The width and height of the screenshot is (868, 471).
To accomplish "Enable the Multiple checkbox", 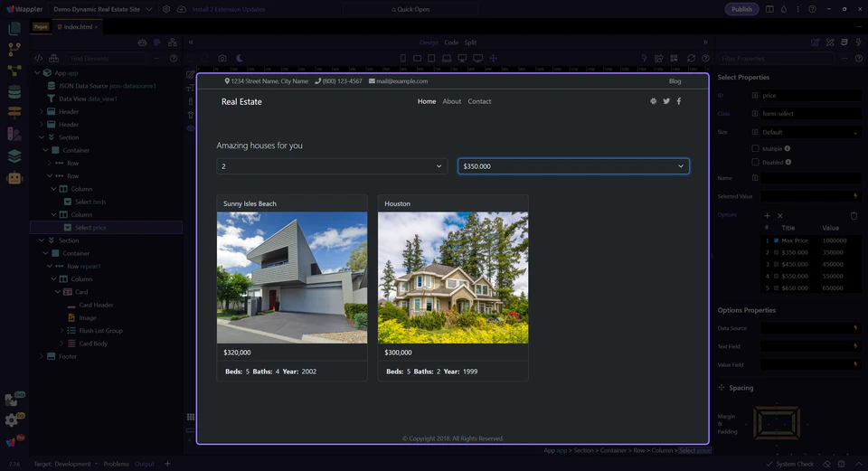I will point(756,148).
